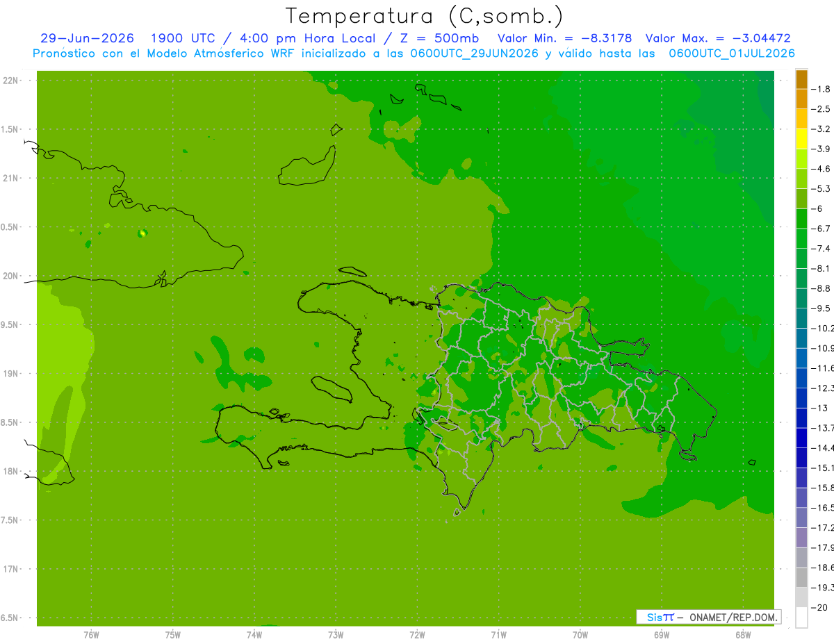Click the "-7.4" colorbar label

(x=821, y=249)
